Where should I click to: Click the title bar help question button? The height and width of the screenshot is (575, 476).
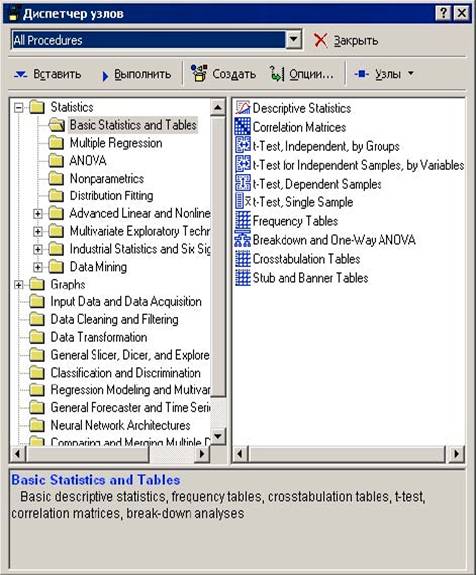click(443, 14)
